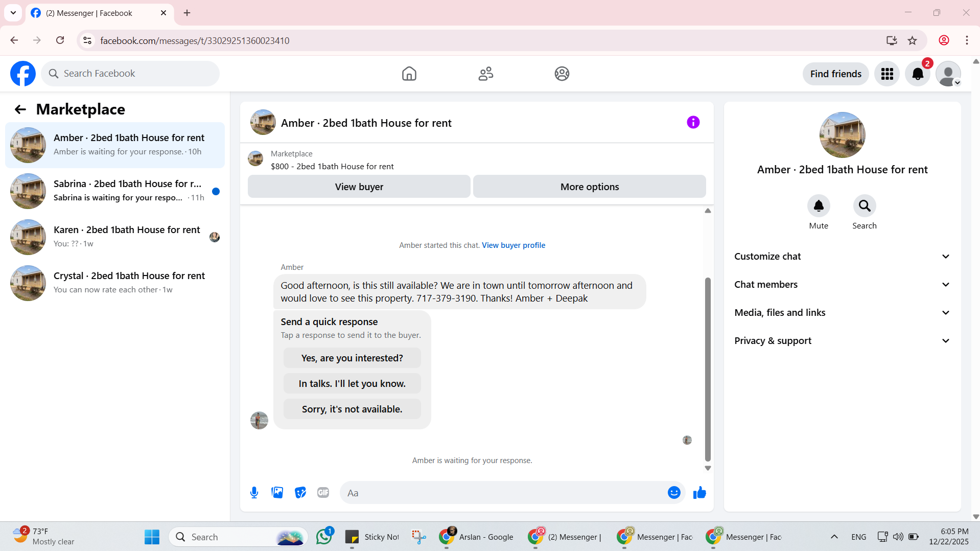Click View buyer profile link
This screenshot has height=551, width=980.
coord(513,245)
